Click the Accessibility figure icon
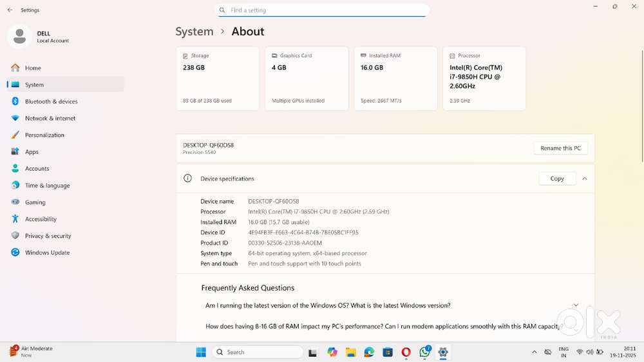The height and width of the screenshot is (362, 644). (15, 219)
